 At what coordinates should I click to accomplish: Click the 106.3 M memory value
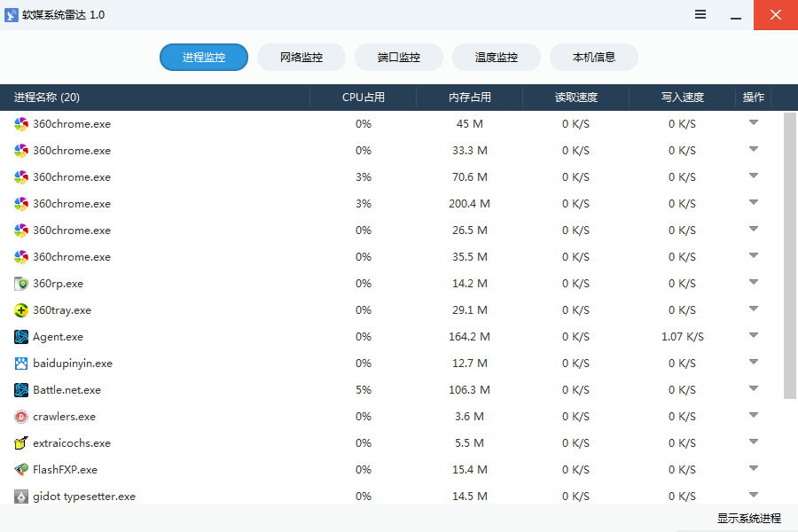point(469,390)
